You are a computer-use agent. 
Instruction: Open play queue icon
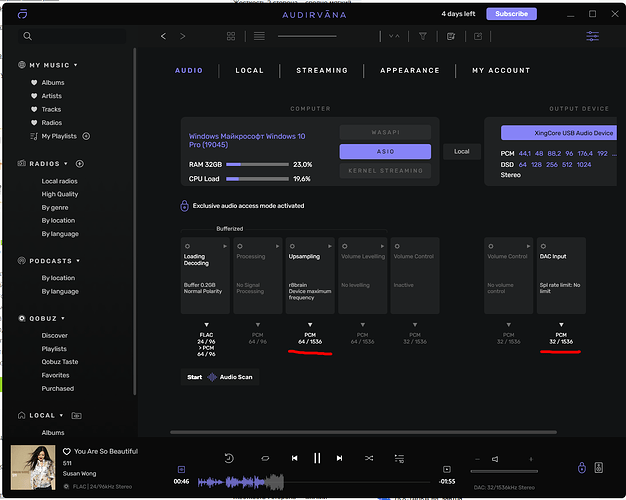click(399, 458)
